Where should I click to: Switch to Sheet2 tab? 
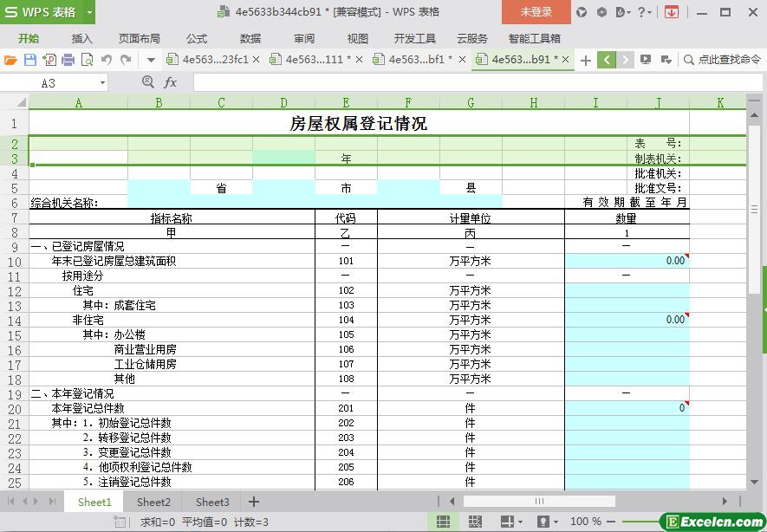tap(153, 502)
